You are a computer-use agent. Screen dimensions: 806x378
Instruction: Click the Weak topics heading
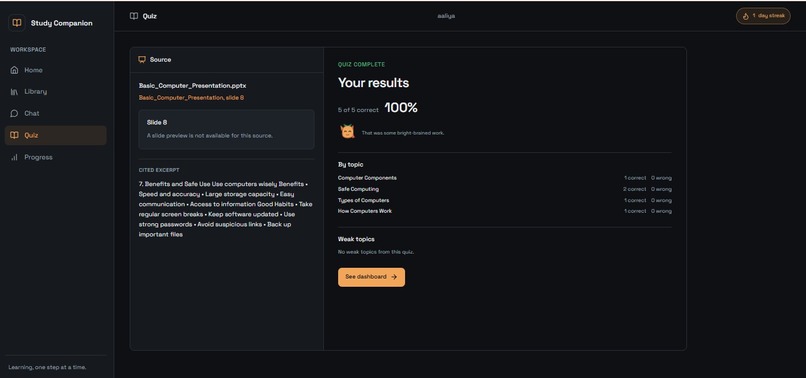pos(356,239)
